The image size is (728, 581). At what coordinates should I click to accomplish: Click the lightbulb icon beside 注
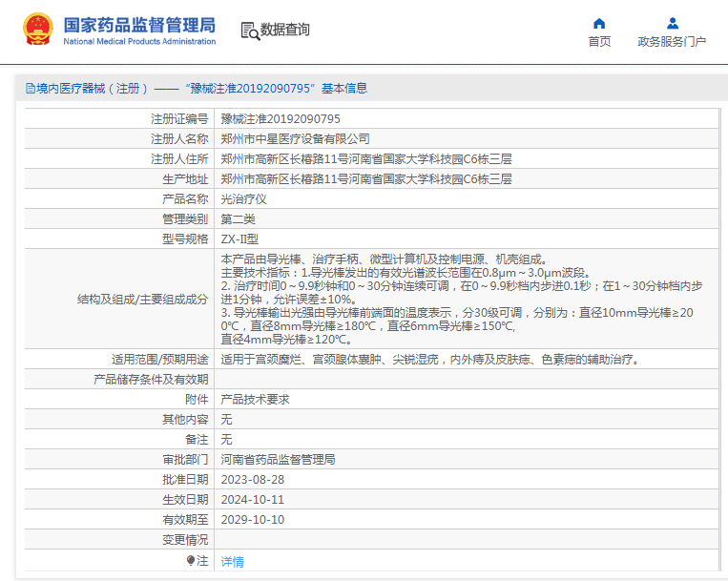click(191, 561)
